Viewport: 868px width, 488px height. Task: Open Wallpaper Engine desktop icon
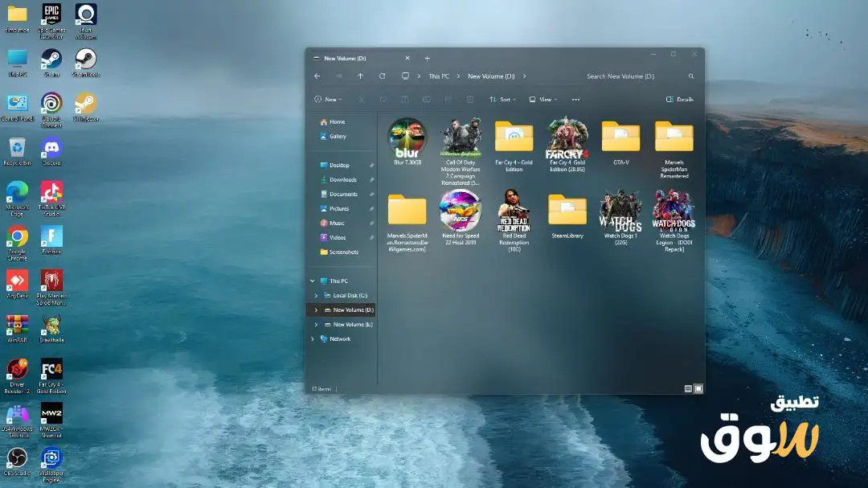coord(51,464)
